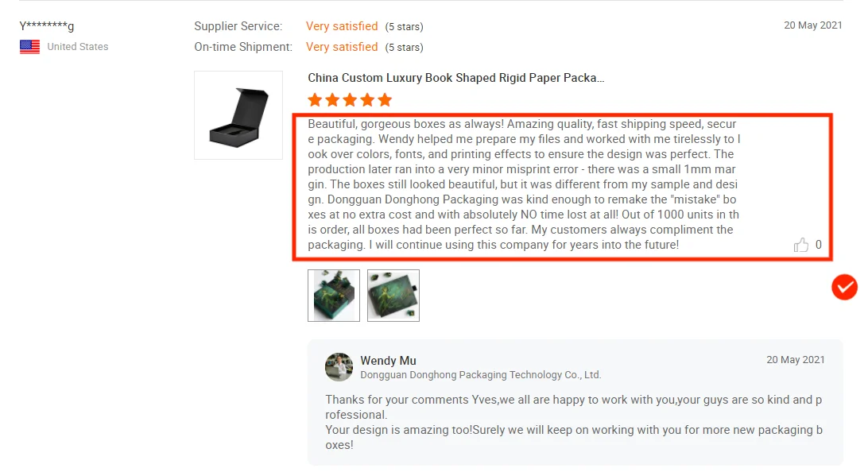Viewport: 868px width, 472px height.
Task: Click the thumbs-up helpful icon
Action: point(800,245)
